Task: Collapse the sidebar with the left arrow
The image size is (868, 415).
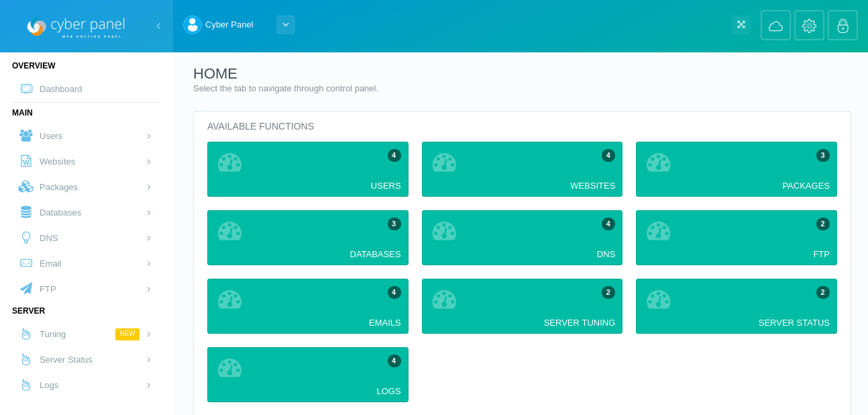Action: click(x=158, y=26)
